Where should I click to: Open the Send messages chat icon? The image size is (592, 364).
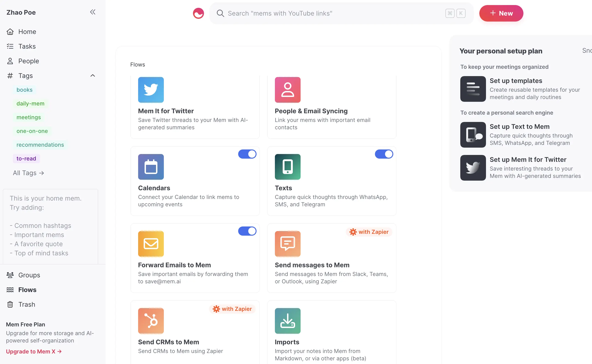(288, 244)
